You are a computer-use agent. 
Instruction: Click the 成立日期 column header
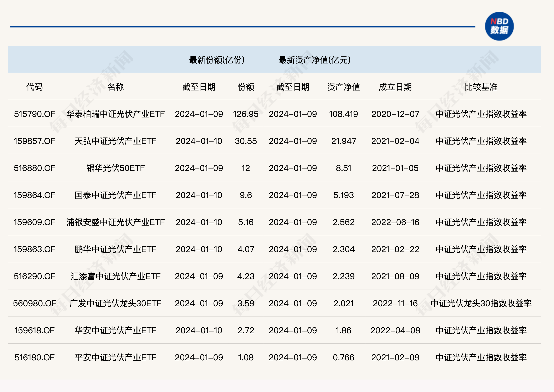(395, 87)
